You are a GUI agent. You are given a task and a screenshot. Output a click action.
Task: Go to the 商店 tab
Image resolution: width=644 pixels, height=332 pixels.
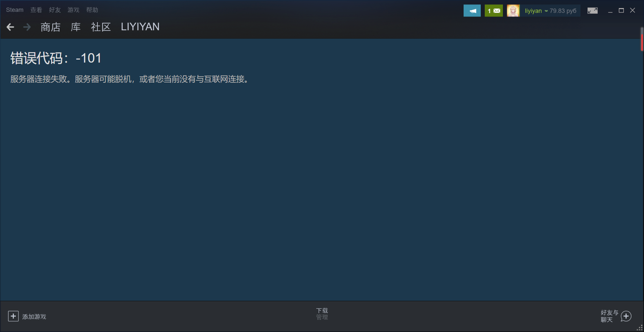[x=50, y=27]
